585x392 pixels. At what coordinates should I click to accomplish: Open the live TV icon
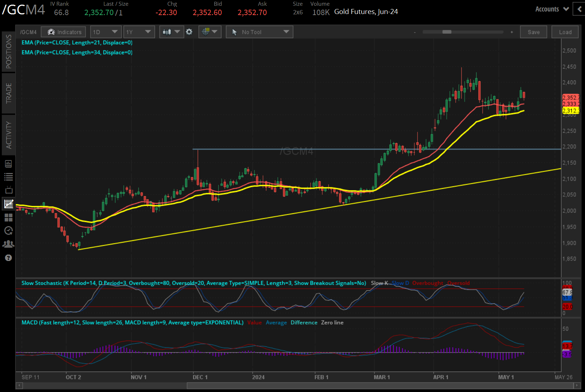[x=8, y=190]
